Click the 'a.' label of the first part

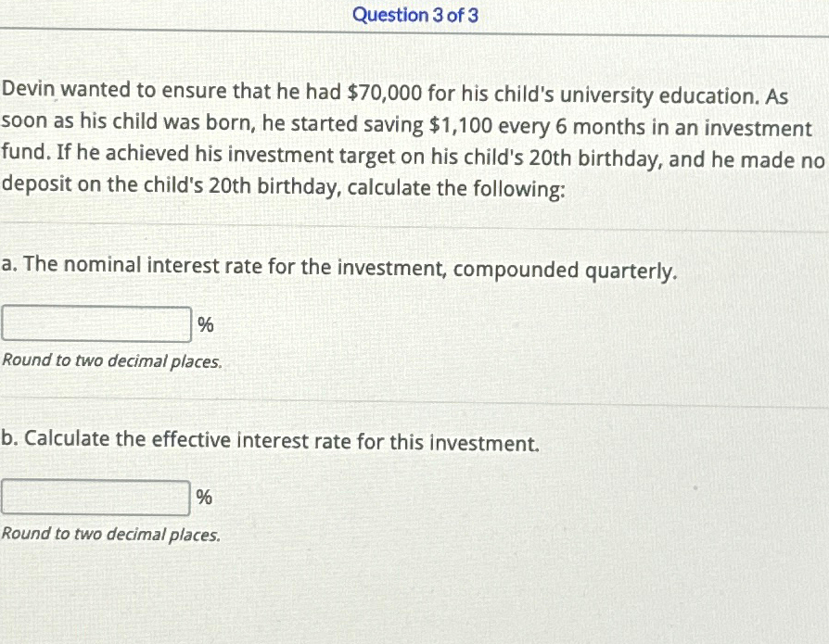9,266
